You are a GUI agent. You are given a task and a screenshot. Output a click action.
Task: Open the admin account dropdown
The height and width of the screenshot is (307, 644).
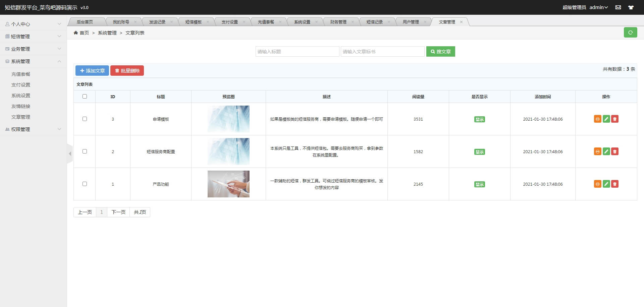599,7
